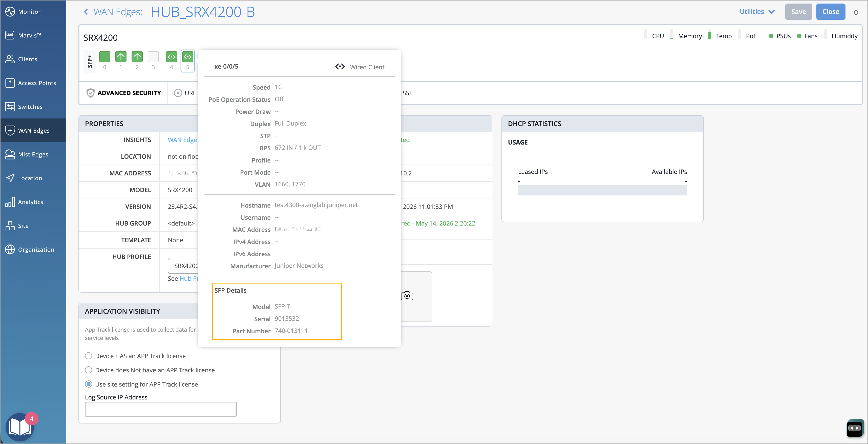Click BPS value 672 IN / 1 k OUT
The height and width of the screenshot is (444, 868).
298,148
